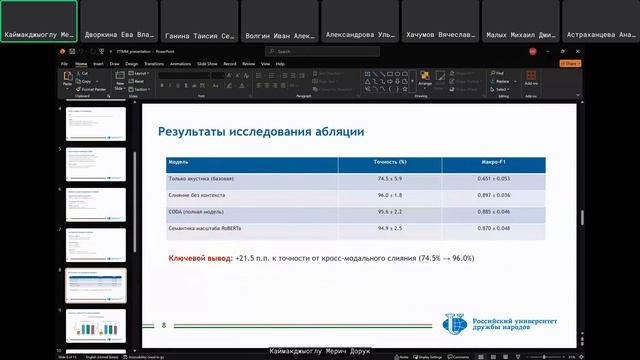
Task: Collapse the ribbon with the chevron
Action: (x=577, y=96)
